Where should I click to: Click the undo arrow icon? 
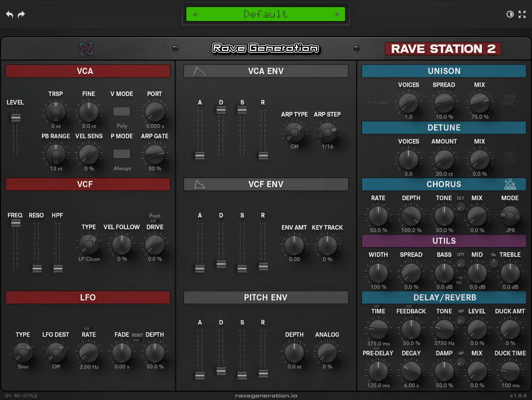(x=10, y=15)
